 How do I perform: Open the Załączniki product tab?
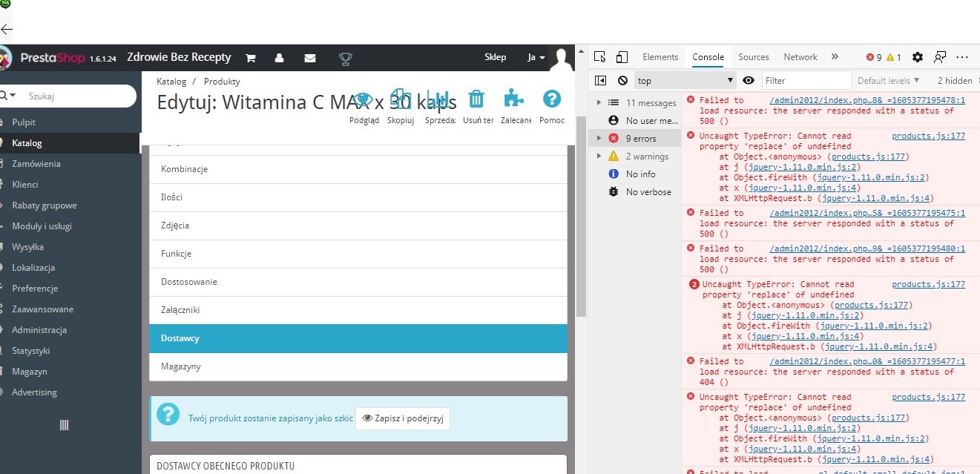pyautogui.click(x=358, y=310)
